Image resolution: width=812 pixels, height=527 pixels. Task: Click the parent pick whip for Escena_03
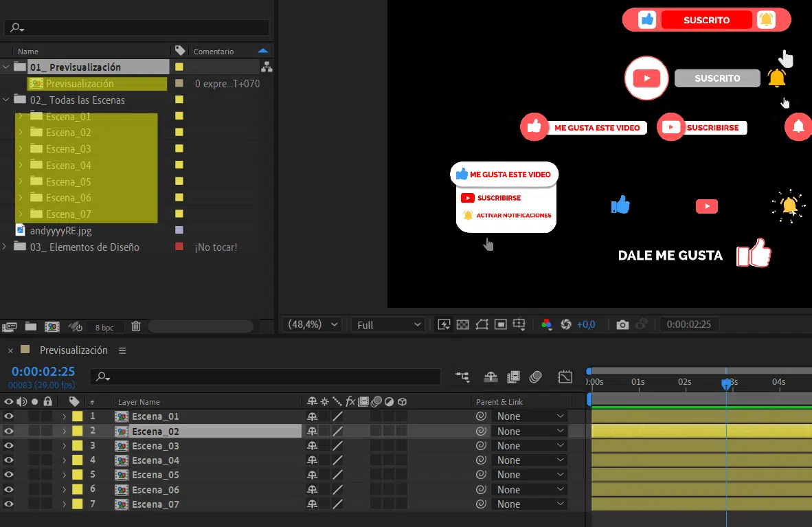[481, 446]
